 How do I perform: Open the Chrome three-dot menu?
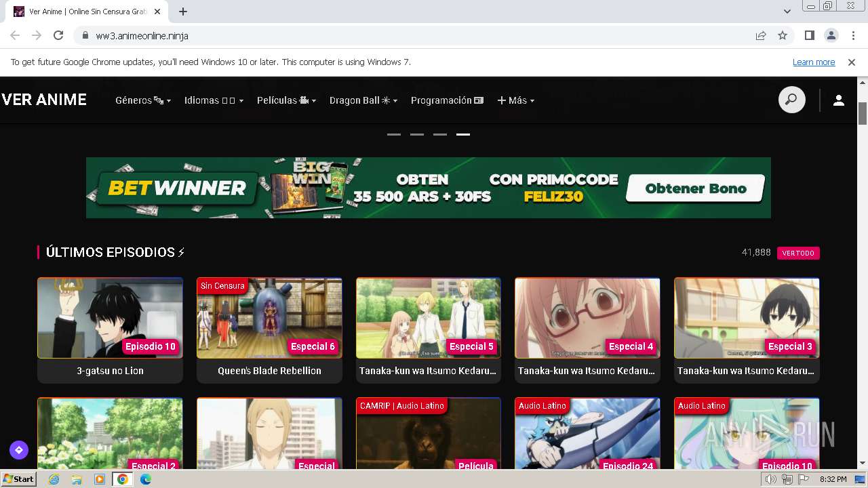[853, 35]
